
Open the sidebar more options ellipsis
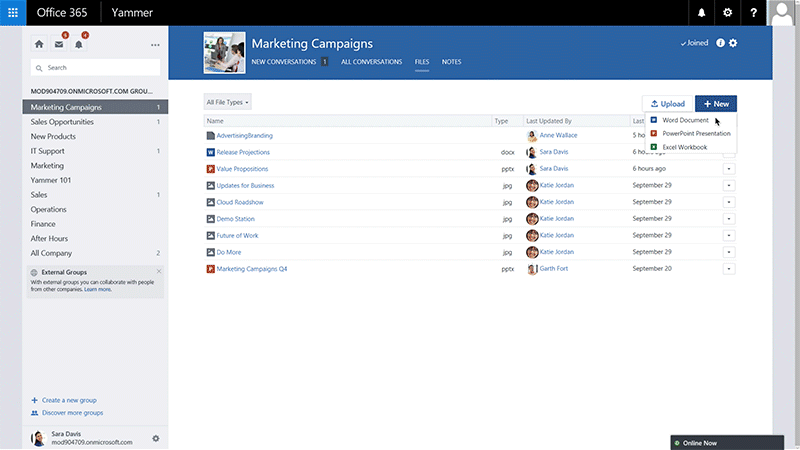(155, 45)
